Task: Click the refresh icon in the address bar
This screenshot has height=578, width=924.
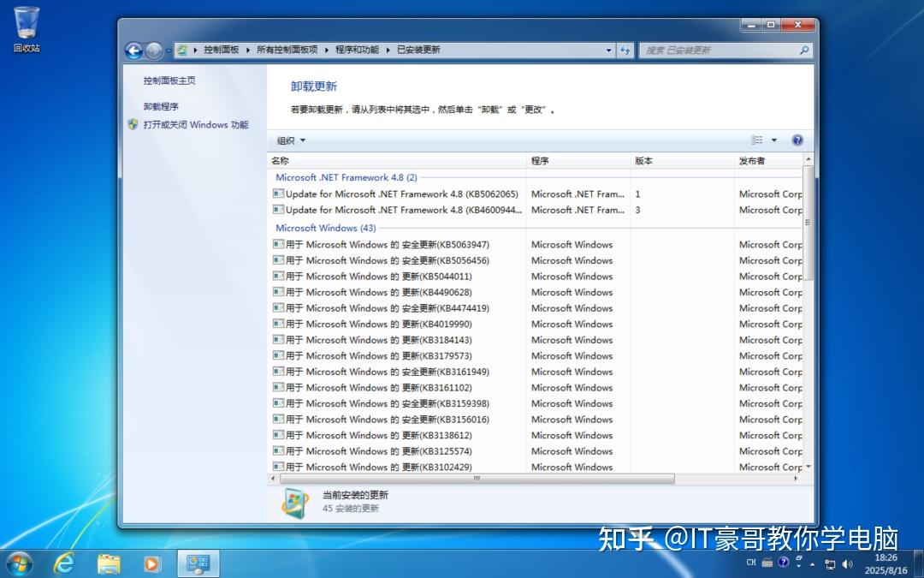Action: click(x=625, y=51)
